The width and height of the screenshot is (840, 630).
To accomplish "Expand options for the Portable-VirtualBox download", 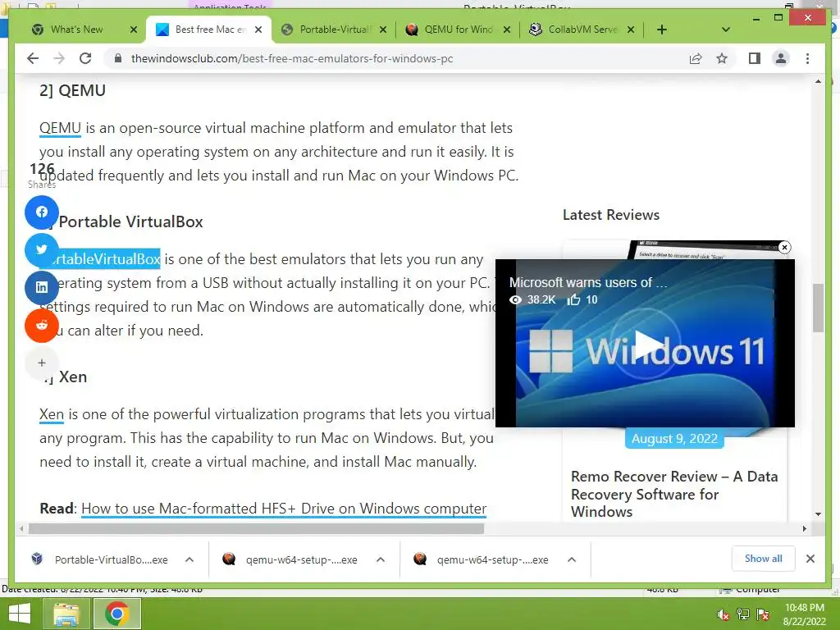I will 189,559.
